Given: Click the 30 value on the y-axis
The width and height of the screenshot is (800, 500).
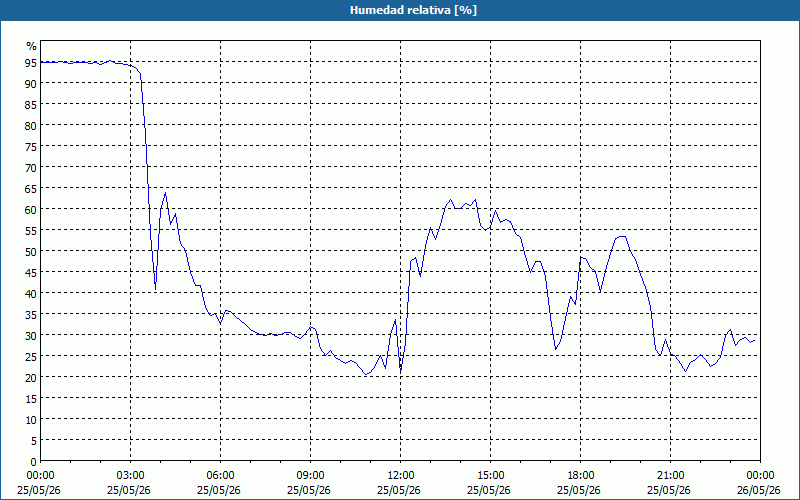Looking at the screenshot, I should pos(31,335).
